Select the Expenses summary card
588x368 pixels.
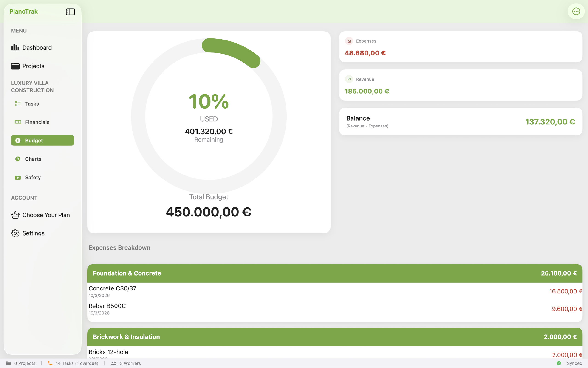tap(461, 47)
